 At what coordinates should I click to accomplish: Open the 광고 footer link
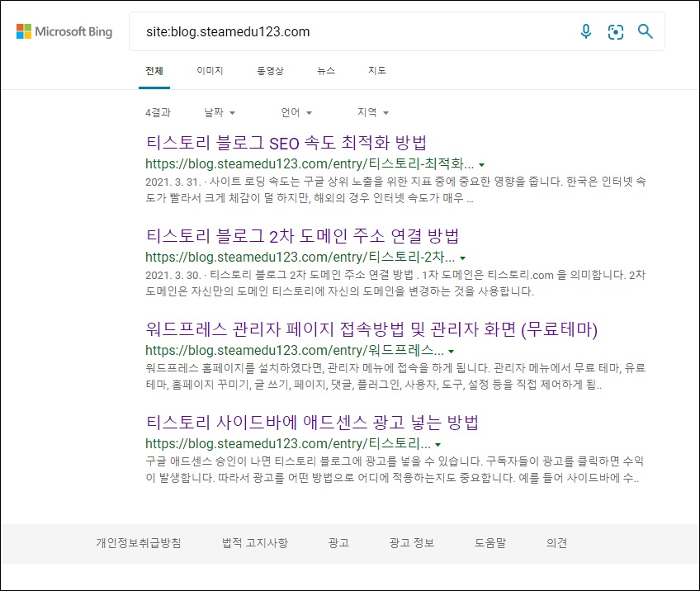tap(338, 543)
